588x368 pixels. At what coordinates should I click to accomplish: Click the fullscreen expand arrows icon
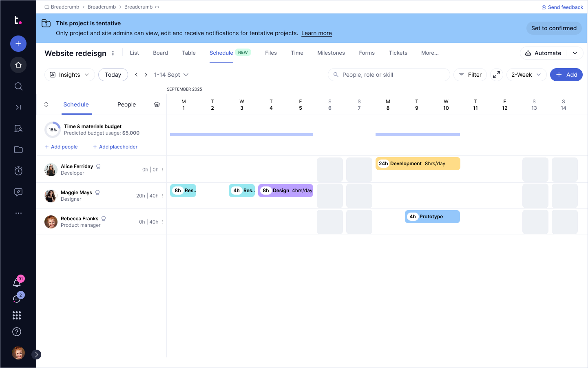(496, 75)
